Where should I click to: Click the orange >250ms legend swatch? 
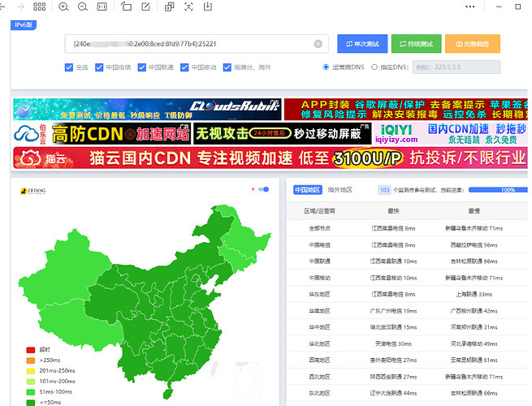pos(31,361)
